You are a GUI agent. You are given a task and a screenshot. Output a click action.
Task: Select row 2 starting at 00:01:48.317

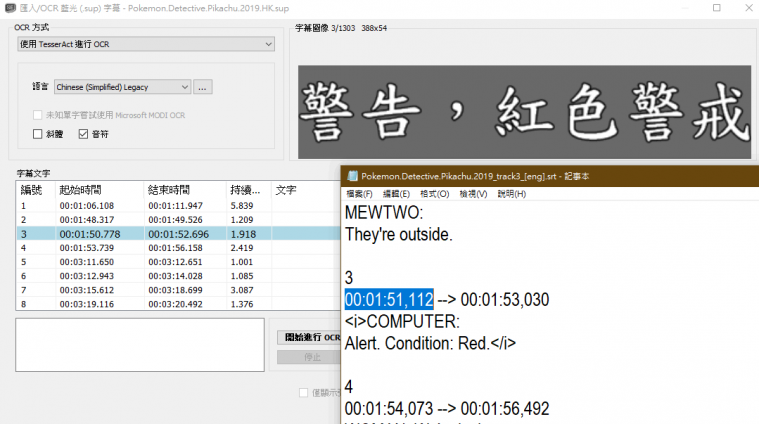pyautogui.click(x=178, y=220)
